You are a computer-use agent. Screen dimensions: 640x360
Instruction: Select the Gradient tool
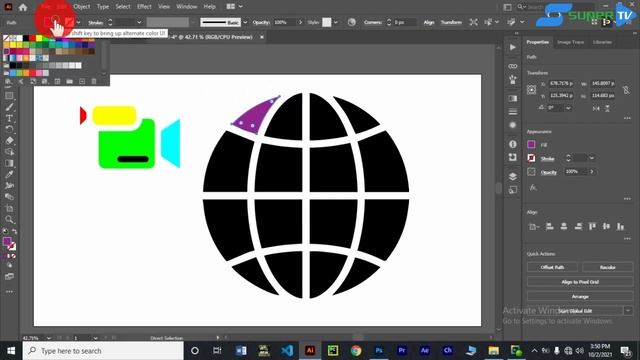point(9,163)
